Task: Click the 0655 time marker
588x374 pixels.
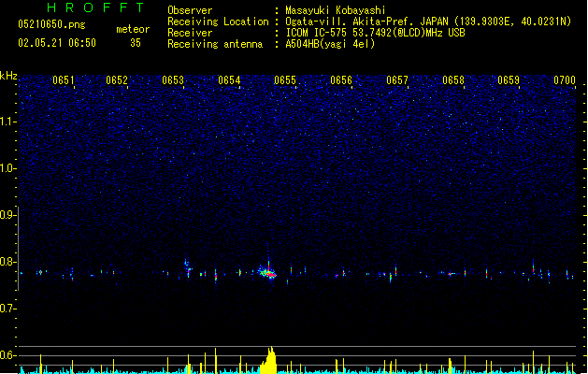Action: [285, 80]
